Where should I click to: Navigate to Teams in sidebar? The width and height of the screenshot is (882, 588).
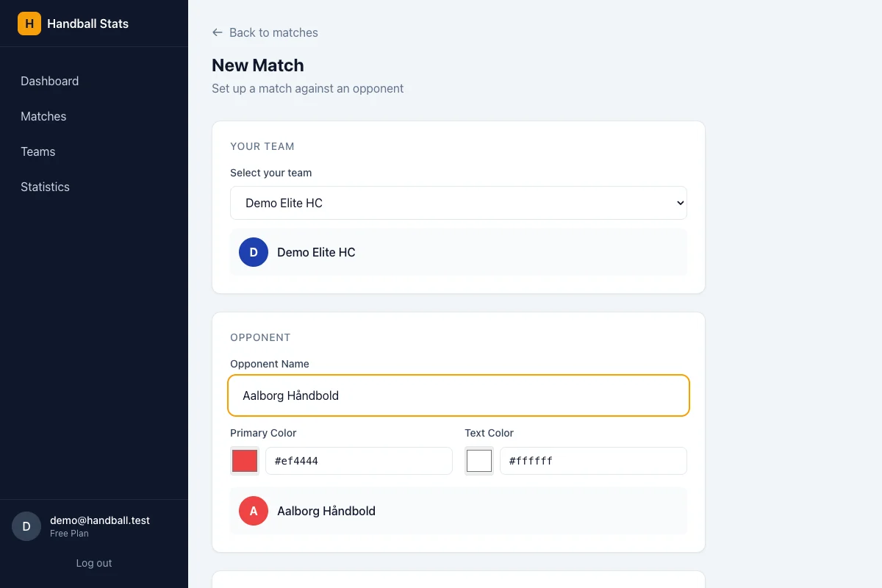pos(38,151)
